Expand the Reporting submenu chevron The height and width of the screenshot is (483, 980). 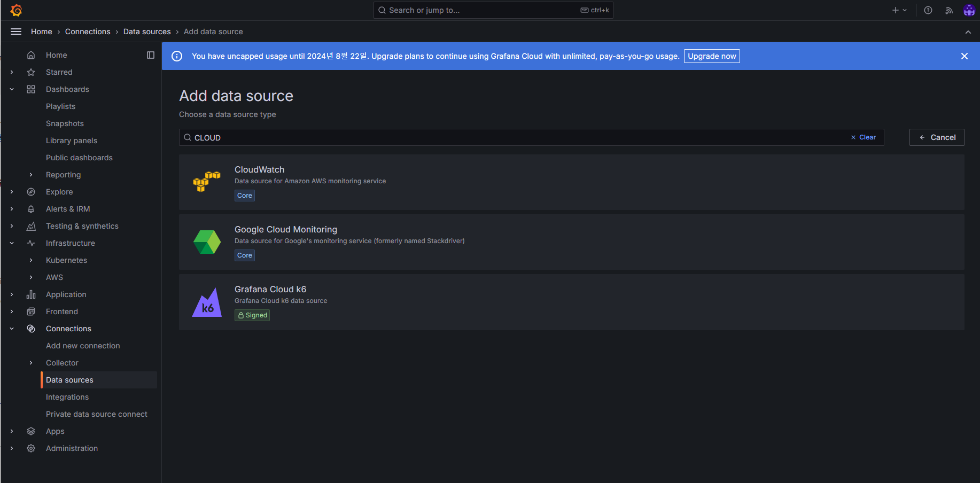point(31,175)
